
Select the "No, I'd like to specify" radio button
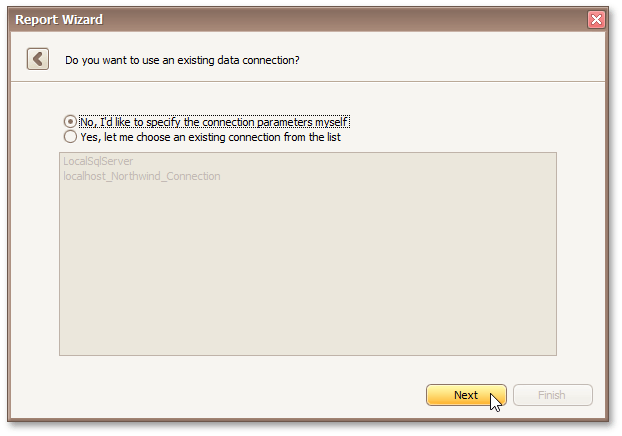70,122
